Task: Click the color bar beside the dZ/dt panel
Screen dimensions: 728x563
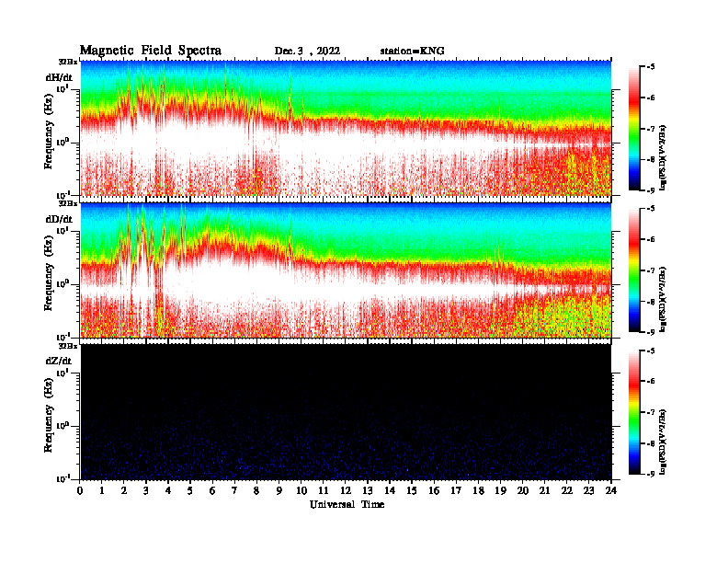Action: point(633,412)
